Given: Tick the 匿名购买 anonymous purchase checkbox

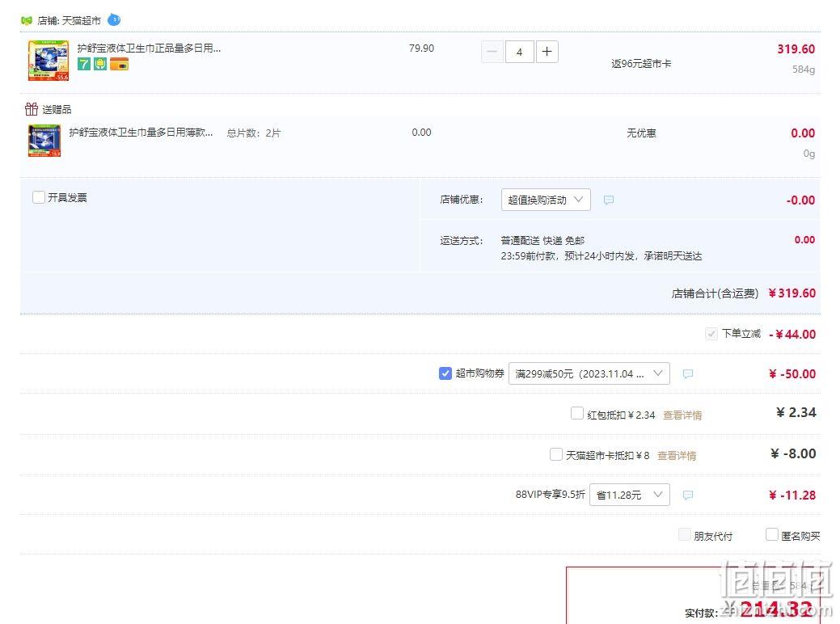Looking at the screenshot, I should [x=772, y=534].
